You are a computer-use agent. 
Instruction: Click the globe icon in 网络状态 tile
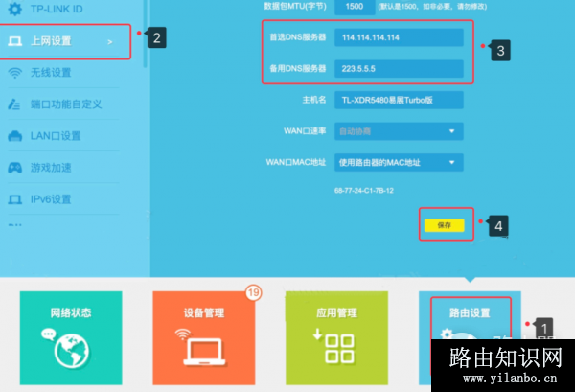pos(71,351)
